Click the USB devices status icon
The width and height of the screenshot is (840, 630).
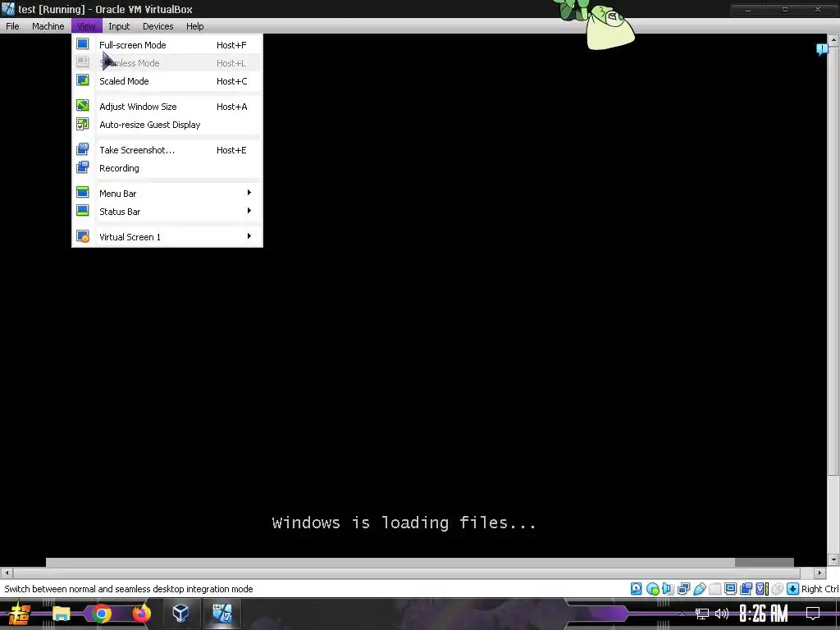pos(699,589)
